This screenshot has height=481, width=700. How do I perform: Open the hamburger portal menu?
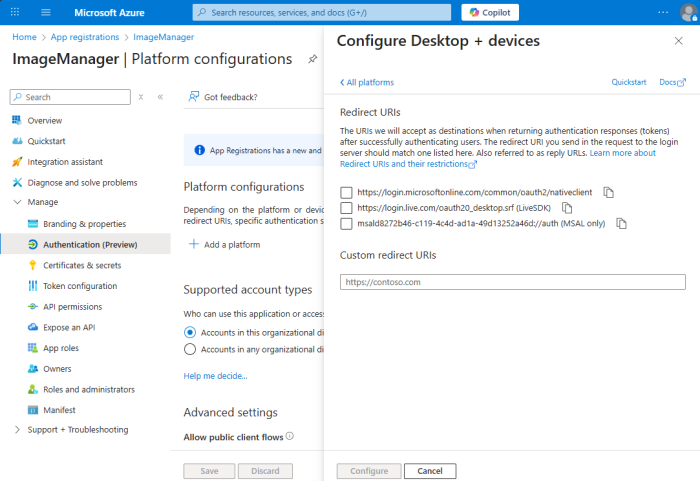46,13
